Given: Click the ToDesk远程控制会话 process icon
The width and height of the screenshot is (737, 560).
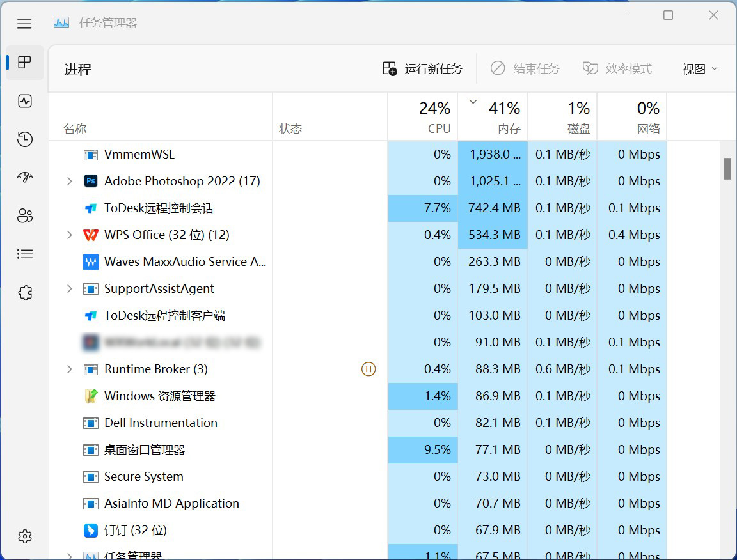Looking at the screenshot, I should (x=91, y=208).
